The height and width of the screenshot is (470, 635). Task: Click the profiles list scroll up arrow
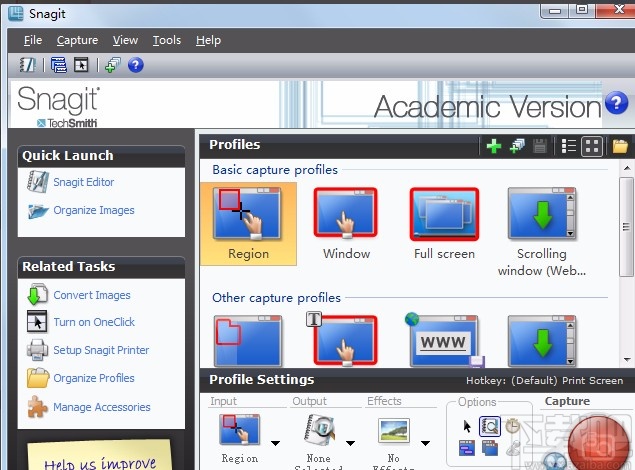(x=627, y=168)
